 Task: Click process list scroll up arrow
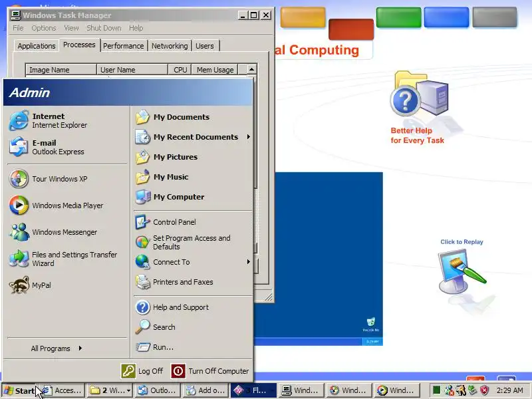click(x=251, y=69)
